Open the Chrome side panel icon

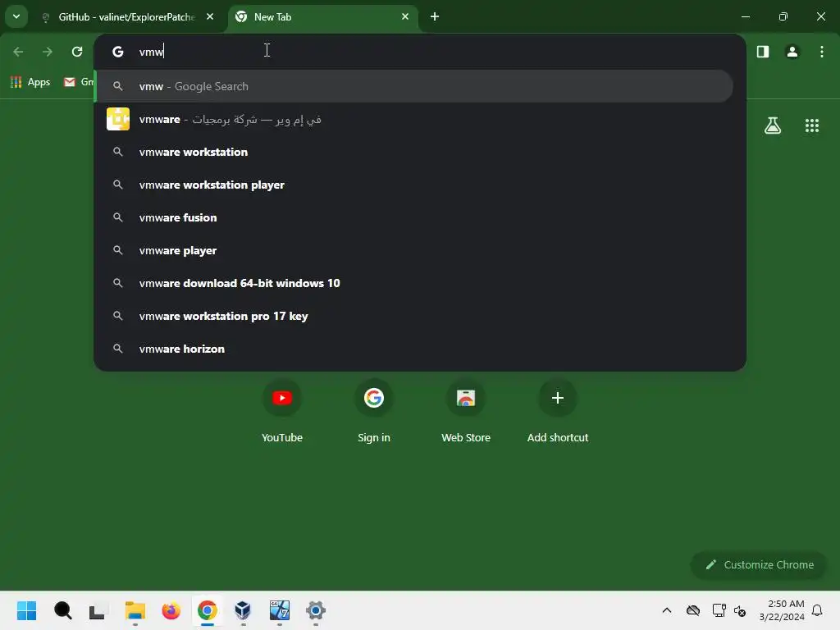tap(762, 52)
